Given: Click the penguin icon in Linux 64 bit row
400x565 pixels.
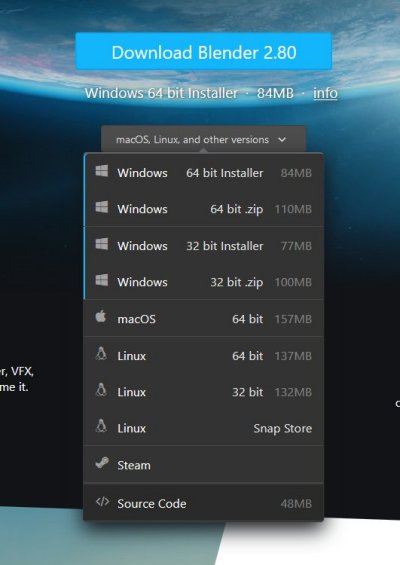Looking at the screenshot, I should tap(101, 353).
